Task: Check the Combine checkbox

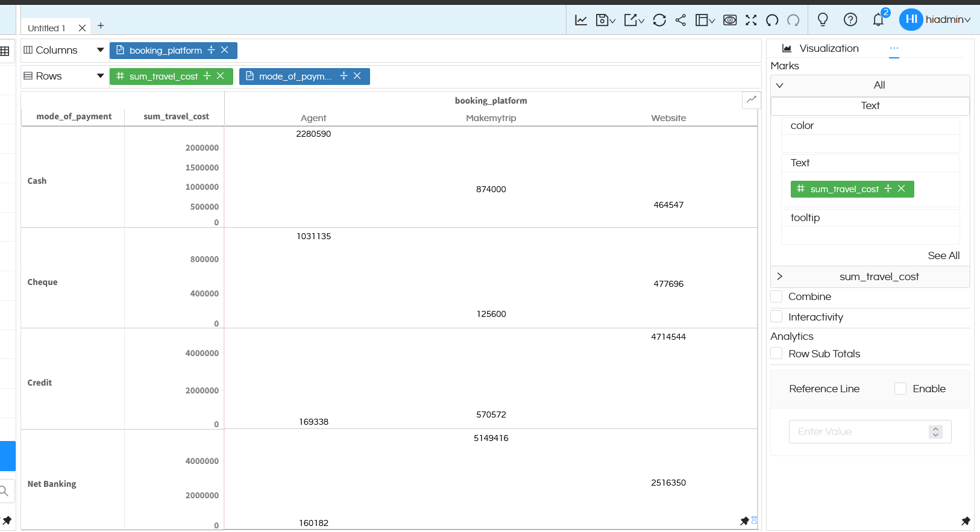Action: click(x=776, y=296)
